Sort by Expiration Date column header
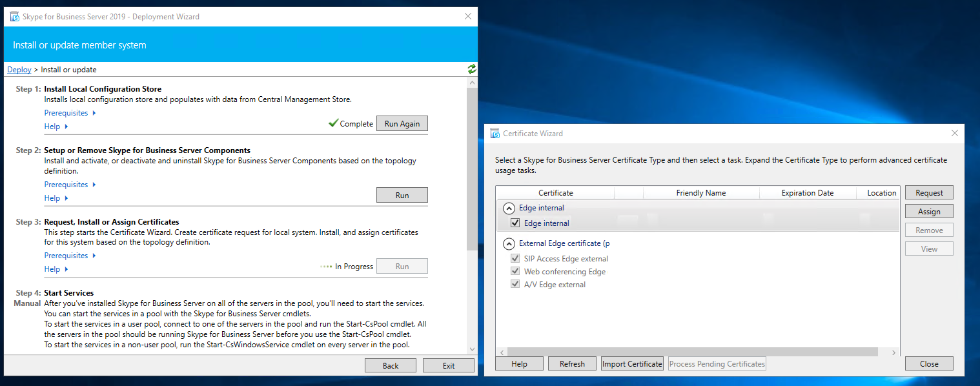This screenshot has height=386, width=980. tap(807, 193)
